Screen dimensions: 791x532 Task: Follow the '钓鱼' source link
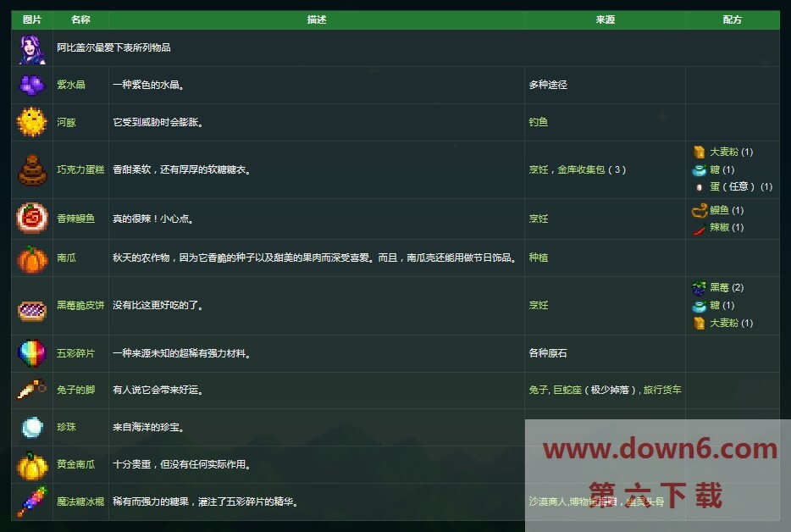pyautogui.click(x=539, y=122)
